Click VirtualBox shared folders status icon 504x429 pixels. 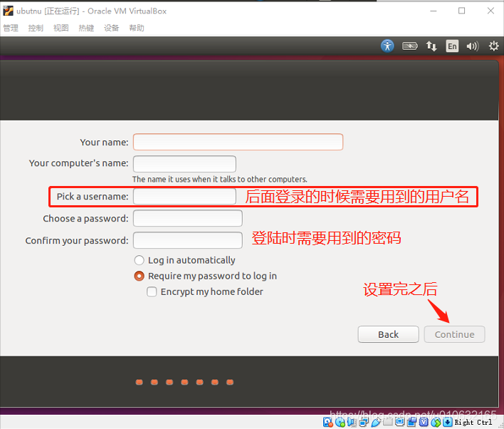(388, 421)
